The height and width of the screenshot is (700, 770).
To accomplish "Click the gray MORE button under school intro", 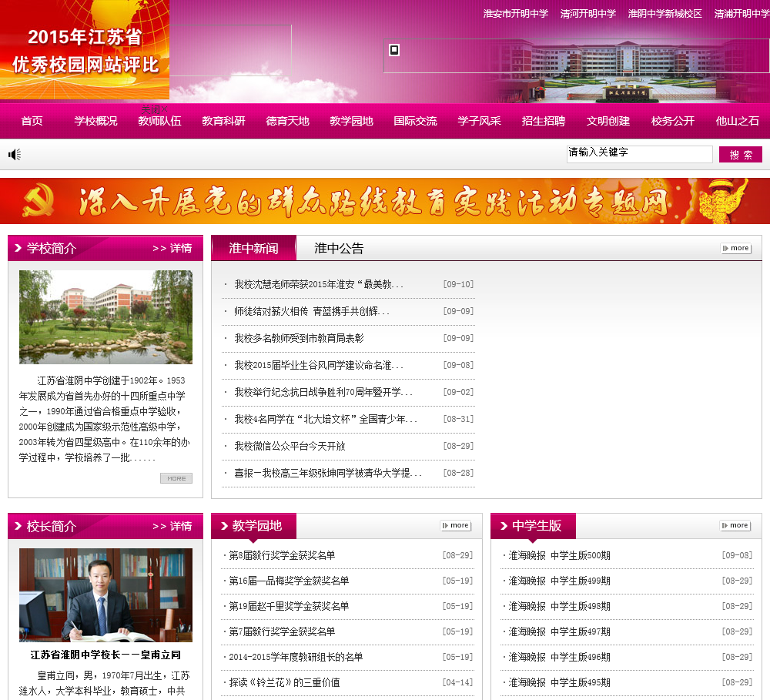I will point(176,478).
